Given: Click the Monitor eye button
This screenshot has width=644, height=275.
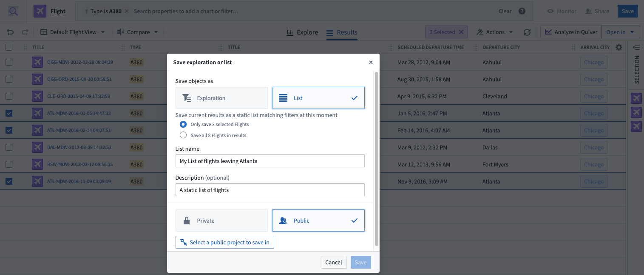Looking at the screenshot, I should tap(562, 11).
